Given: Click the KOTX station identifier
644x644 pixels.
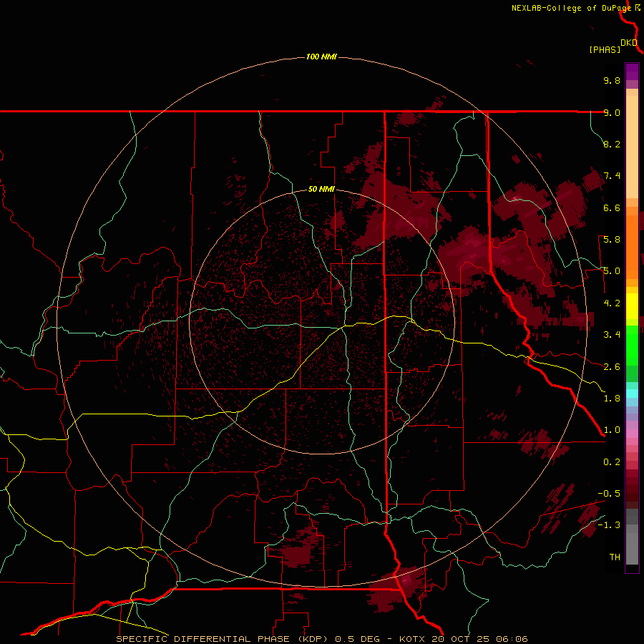Looking at the screenshot, I should (414, 639).
